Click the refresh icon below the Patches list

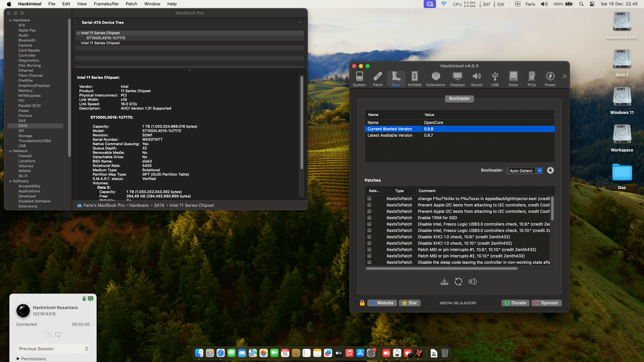point(458,282)
